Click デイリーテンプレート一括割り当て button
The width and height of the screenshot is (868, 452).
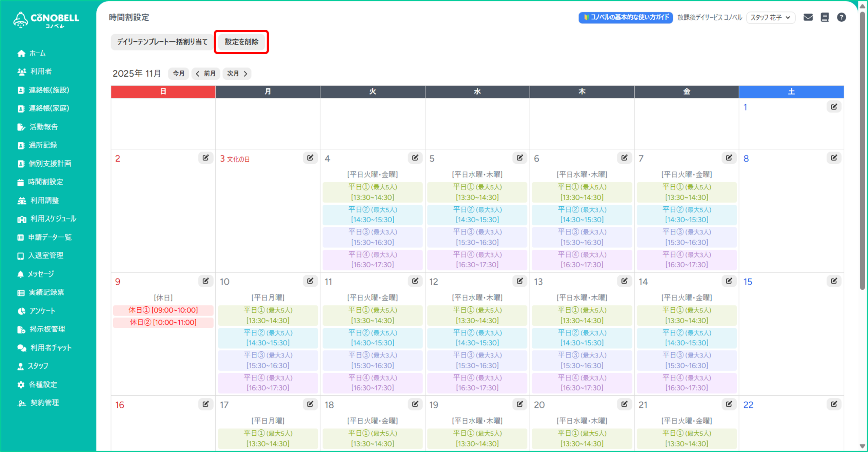(x=162, y=42)
